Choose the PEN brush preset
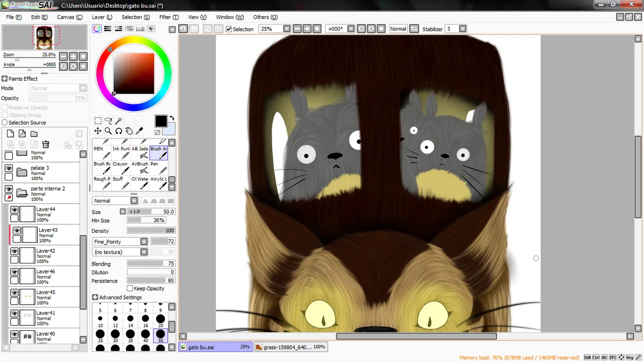 point(102,152)
